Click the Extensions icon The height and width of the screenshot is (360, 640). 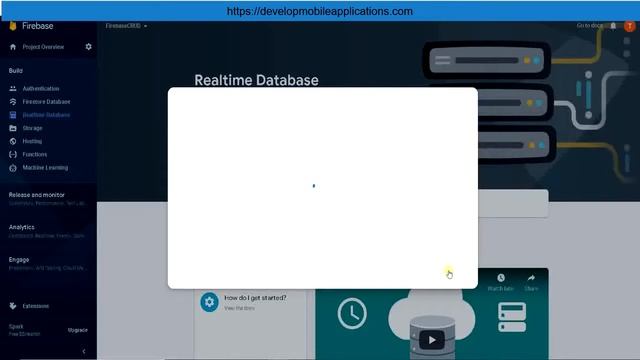point(13,306)
